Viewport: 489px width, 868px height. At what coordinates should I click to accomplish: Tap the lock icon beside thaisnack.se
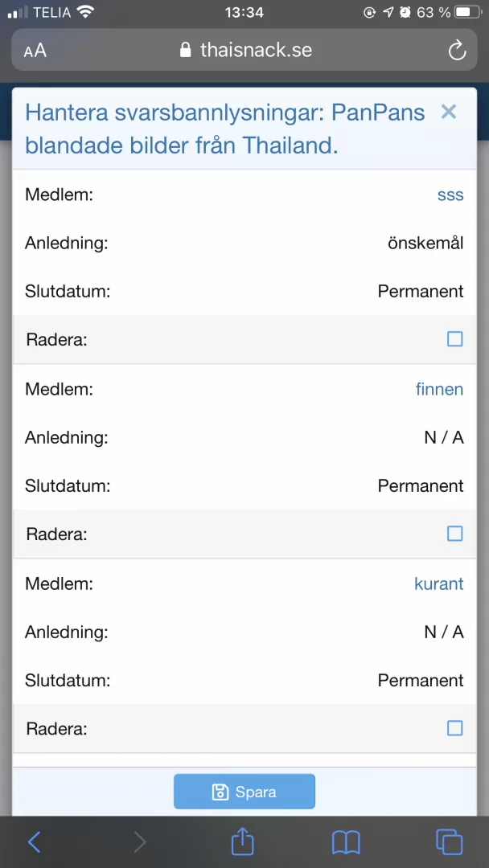pos(186,51)
